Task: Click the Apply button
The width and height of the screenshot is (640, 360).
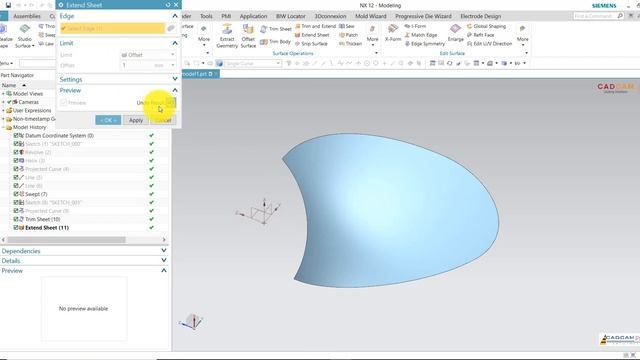Action: [136, 120]
